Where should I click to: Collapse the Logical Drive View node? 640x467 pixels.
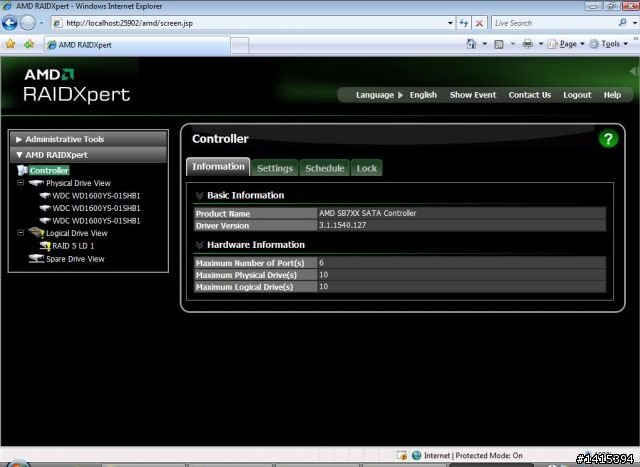point(20,233)
